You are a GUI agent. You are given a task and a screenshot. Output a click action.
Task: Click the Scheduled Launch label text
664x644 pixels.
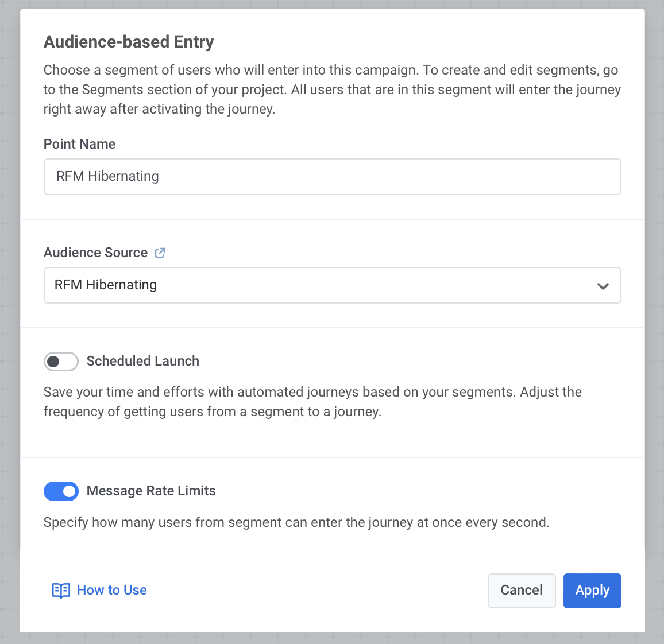tap(142, 362)
